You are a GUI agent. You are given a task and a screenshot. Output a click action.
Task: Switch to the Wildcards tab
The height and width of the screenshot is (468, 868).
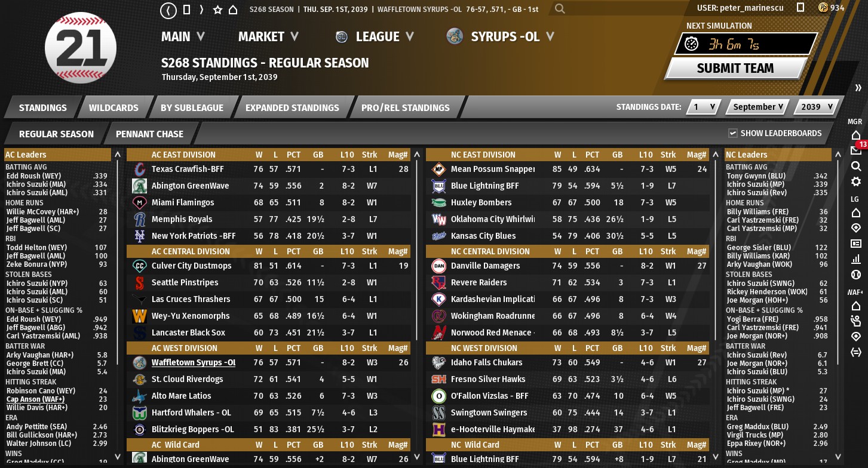(114, 107)
